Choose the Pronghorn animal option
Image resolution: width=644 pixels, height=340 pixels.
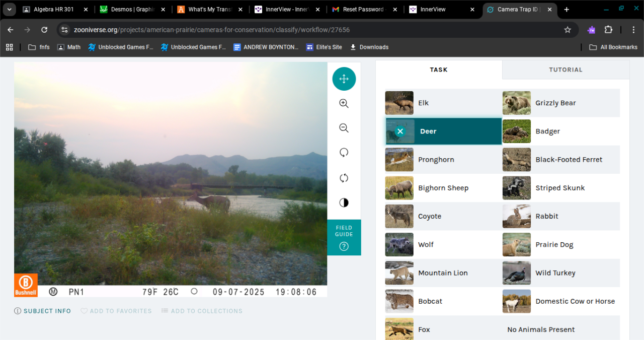(x=443, y=160)
